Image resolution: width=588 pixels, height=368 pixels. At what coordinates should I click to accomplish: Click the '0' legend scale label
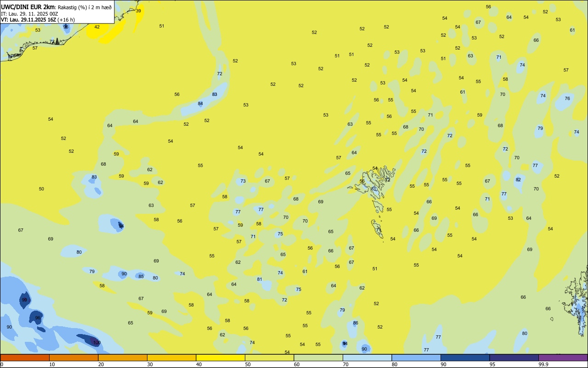pos(2,364)
